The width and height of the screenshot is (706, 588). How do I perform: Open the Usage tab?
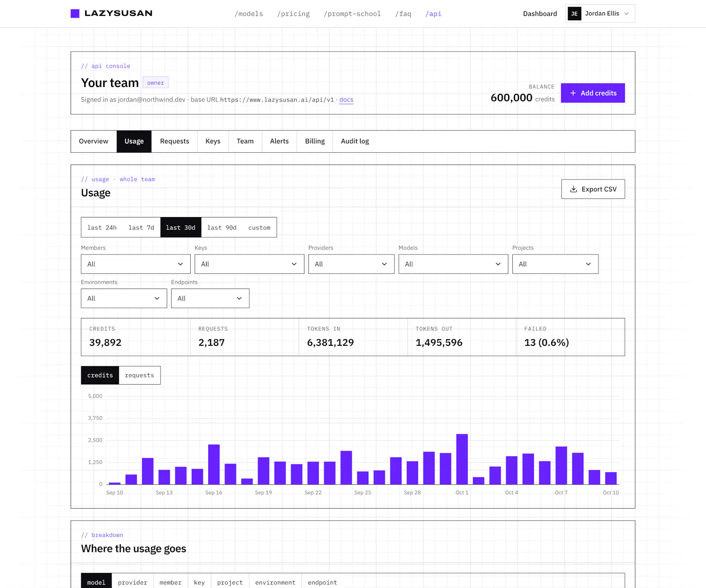coord(134,142)
